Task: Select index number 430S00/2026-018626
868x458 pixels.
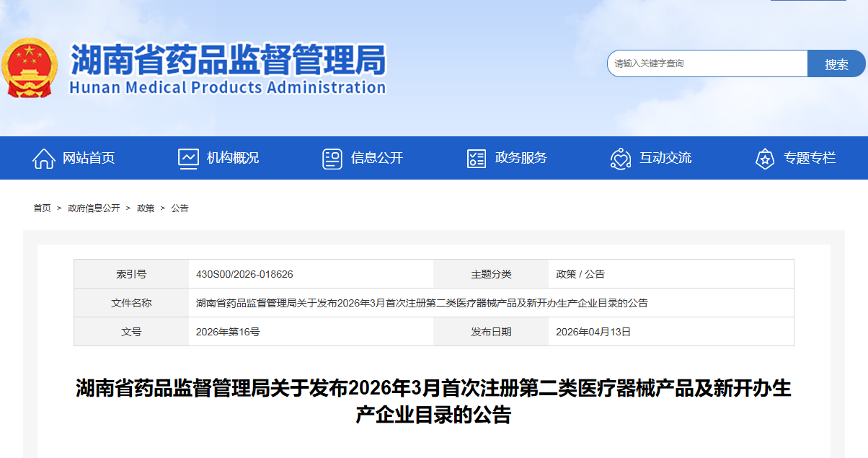Action: pyautogui.click(x=244, y=274)
